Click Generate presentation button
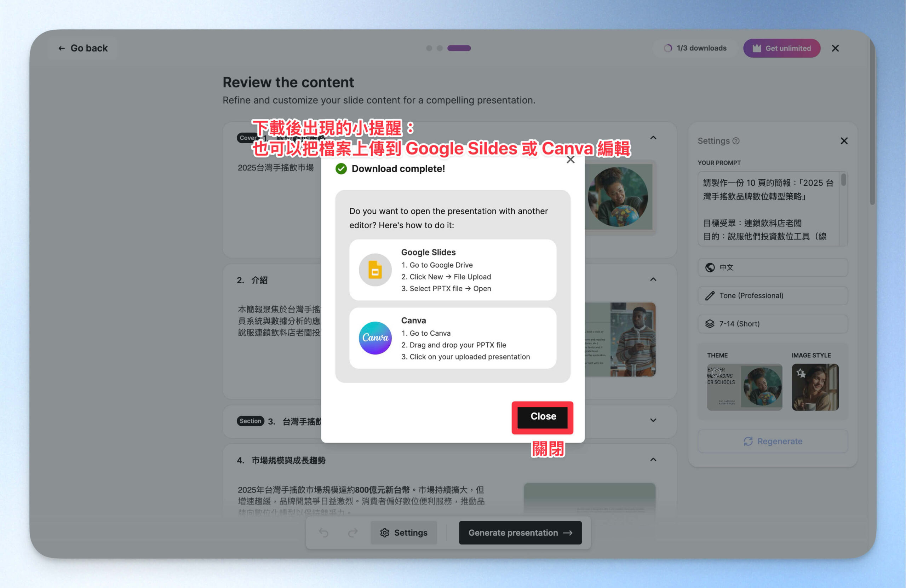Screen dimensions: 906x588 (x=520, y=533)
